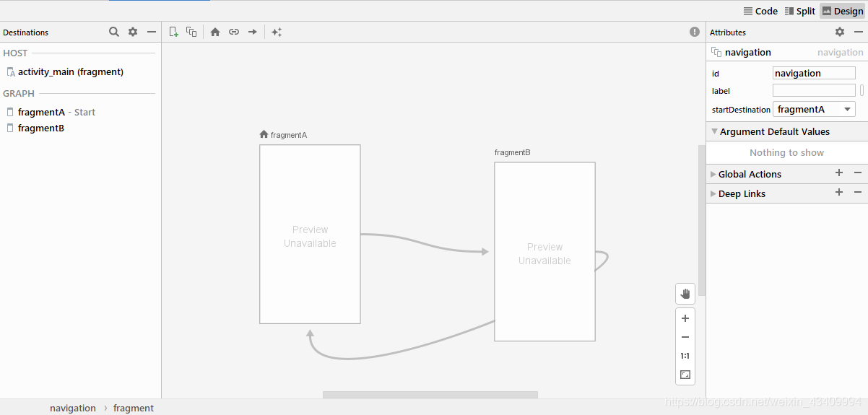Image resolution: width=868 pixels, height=415 pixels.
Task: Switch to Design view
Action: tap(842, 11)
